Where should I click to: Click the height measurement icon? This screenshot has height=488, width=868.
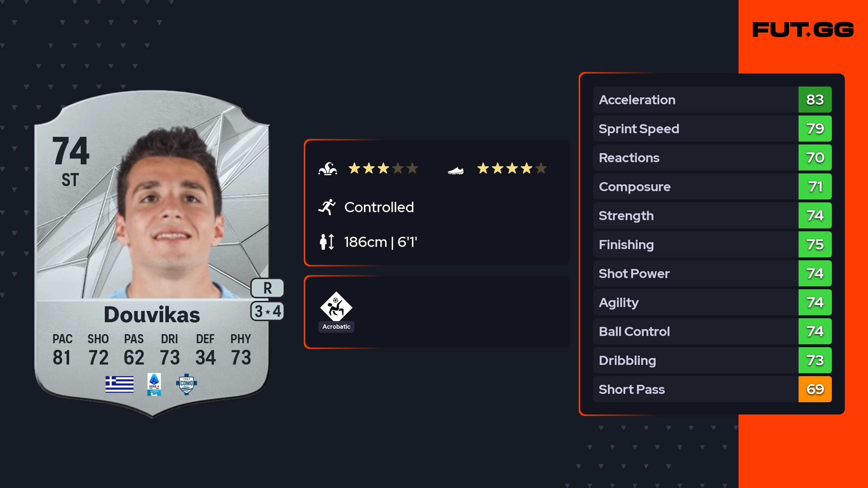click(x=327, y=242)
